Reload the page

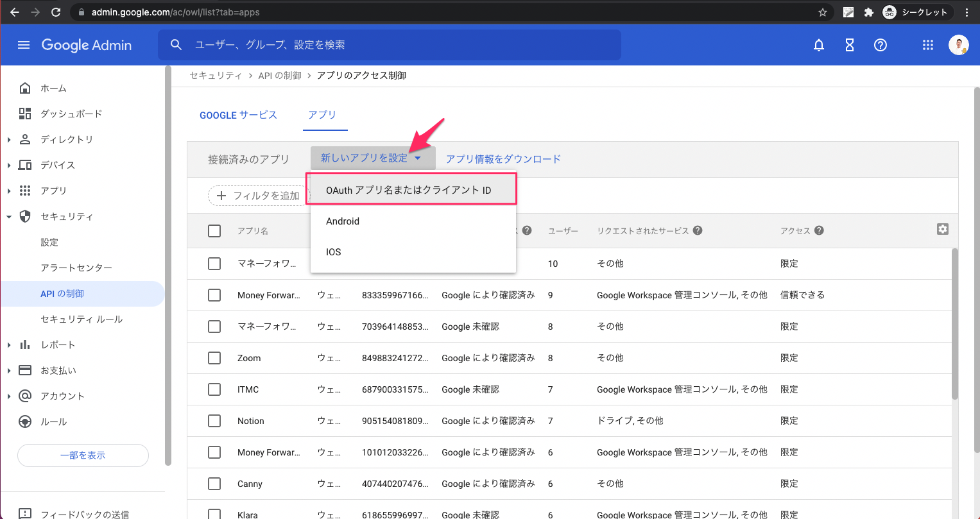pyautogui.click(x=56, y=12)
